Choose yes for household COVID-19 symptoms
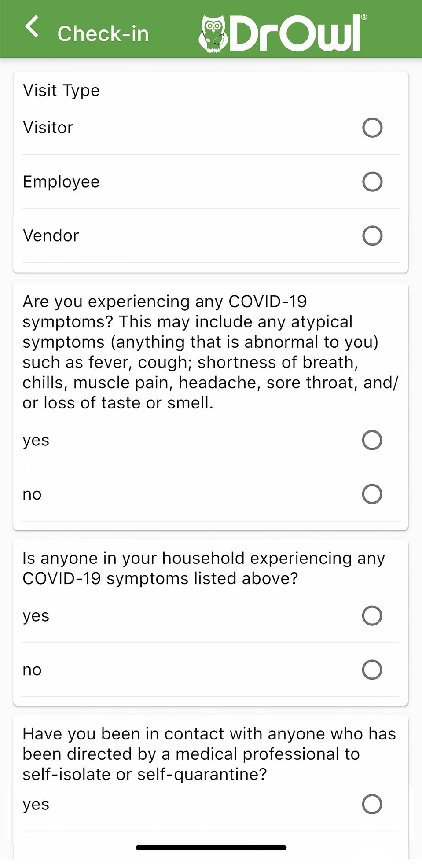The height and width of the screenshot is (868, 422). coord(372,616)
